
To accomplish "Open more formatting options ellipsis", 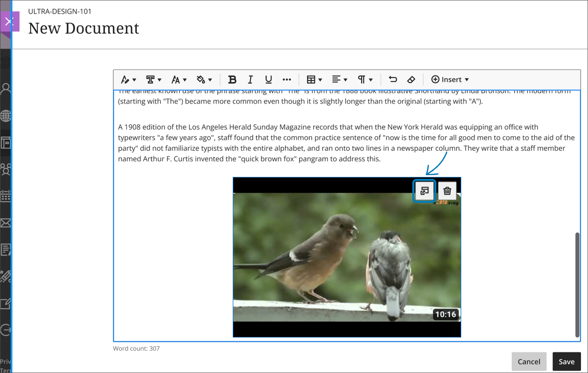I will click(x=287, y=80).
